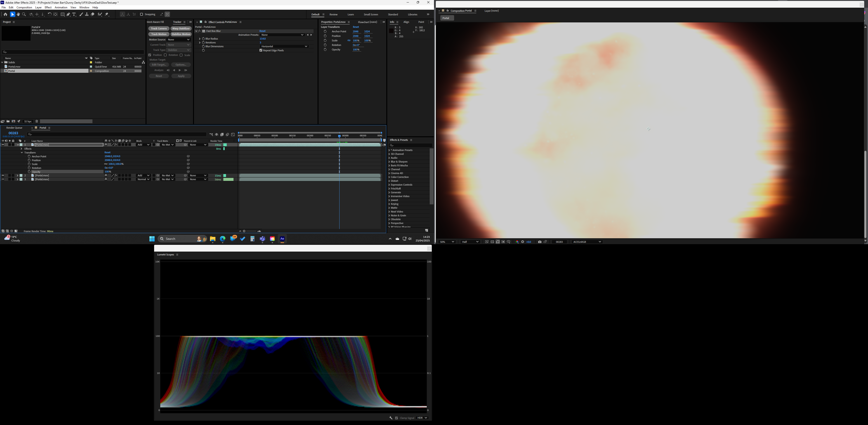Select the Zoom tool

tap(24, 14)
